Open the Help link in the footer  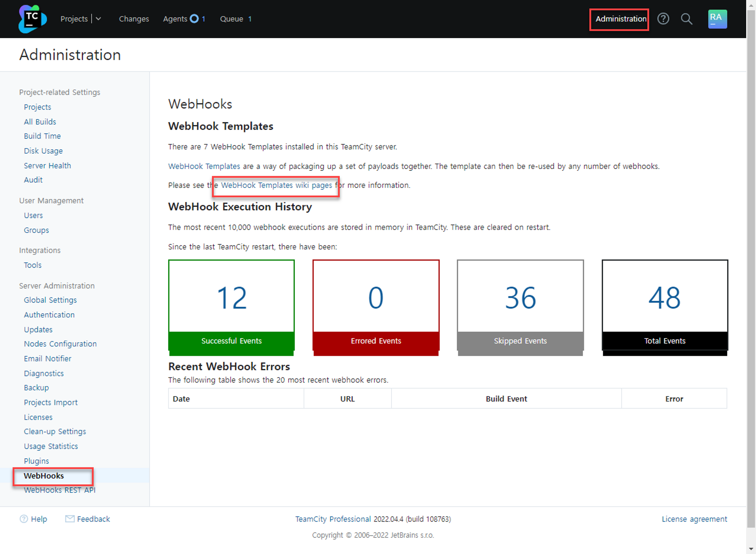39,519
